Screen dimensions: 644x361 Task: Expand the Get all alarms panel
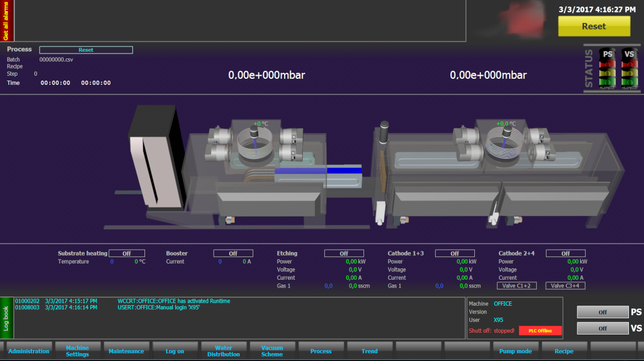(x=6, y=20)
